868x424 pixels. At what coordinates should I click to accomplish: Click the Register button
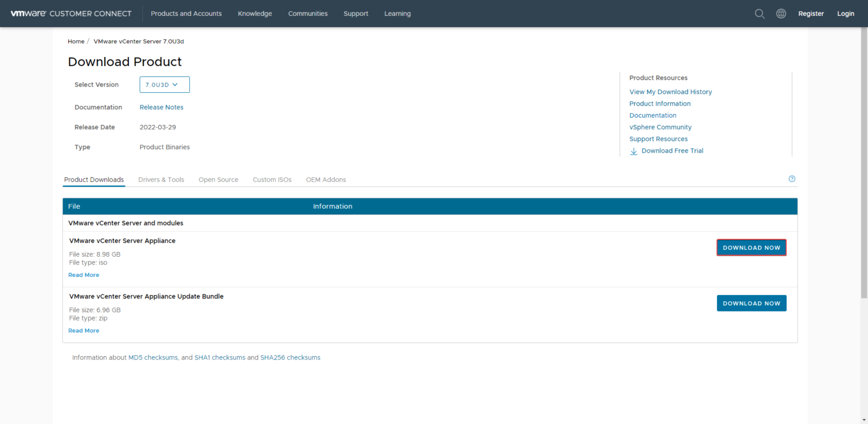(x=811, y=13)
